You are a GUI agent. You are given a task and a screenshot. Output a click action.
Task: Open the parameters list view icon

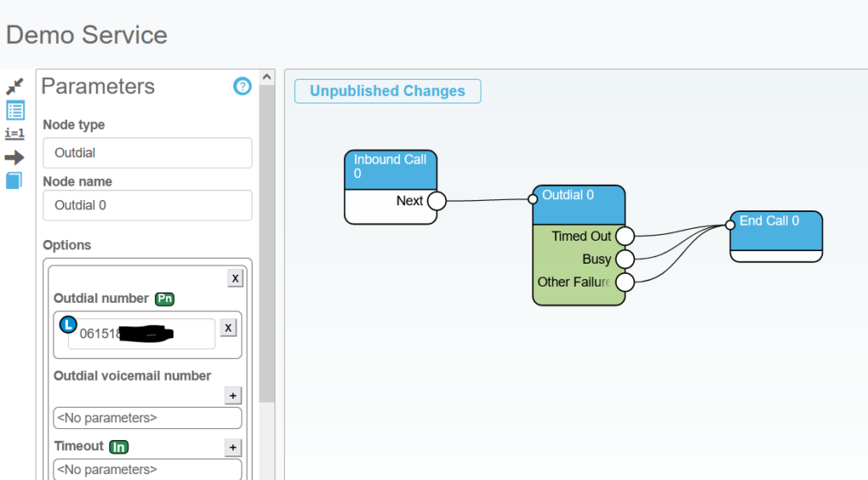point(15,110)
